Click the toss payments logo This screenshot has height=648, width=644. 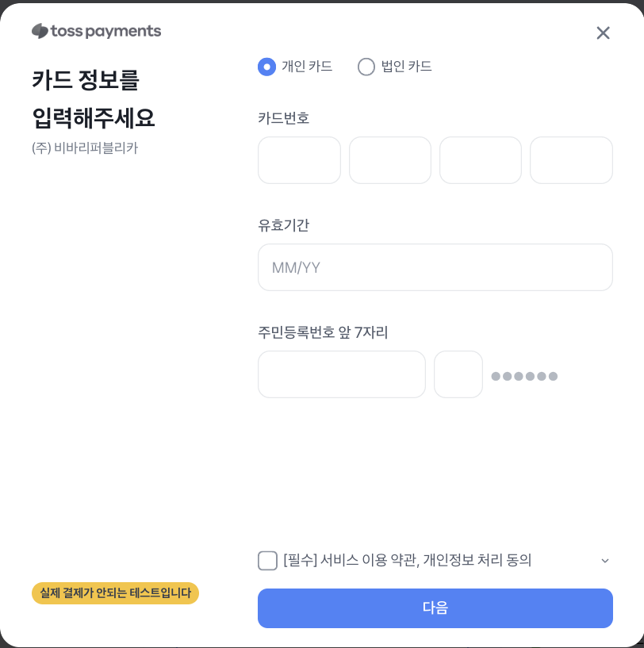tap(96, 31)
